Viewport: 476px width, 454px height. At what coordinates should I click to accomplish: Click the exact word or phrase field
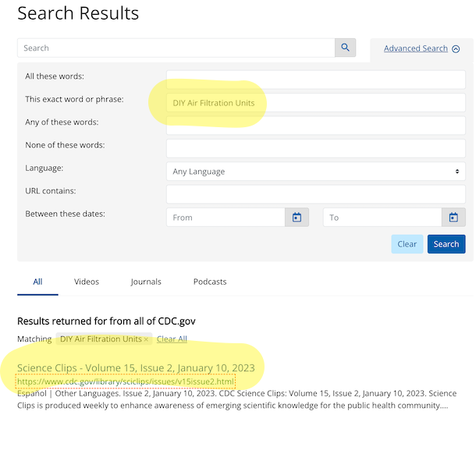(315, 103)
